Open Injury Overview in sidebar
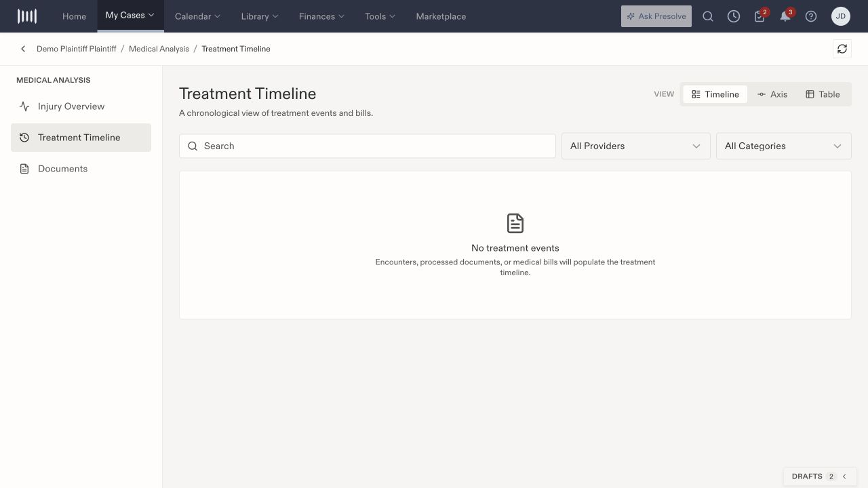868x488 pixels. pos(81,106)
